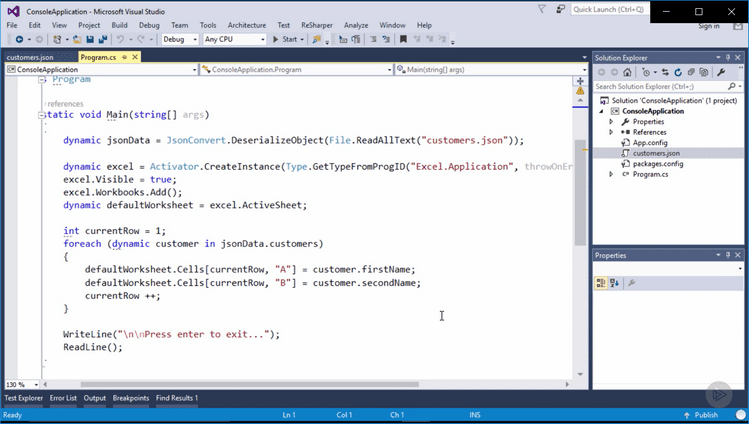The width and height of the screenshot is (749, 424).
Task: Click the pin icon on Program.cs tab
Action: [x=124, y=57]
